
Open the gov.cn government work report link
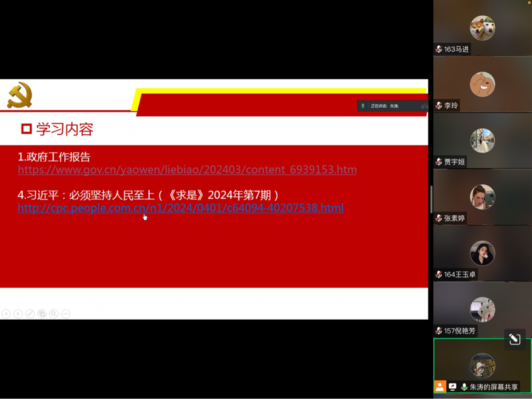point(187,170)
